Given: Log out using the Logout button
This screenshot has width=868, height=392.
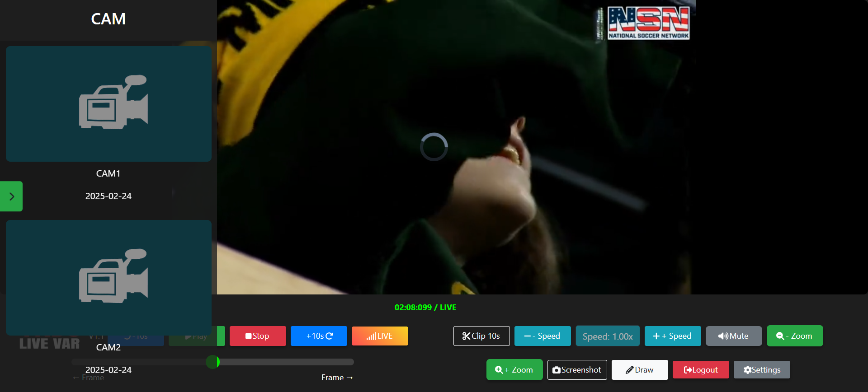Looking at the screenshot, I should point(701,370).
